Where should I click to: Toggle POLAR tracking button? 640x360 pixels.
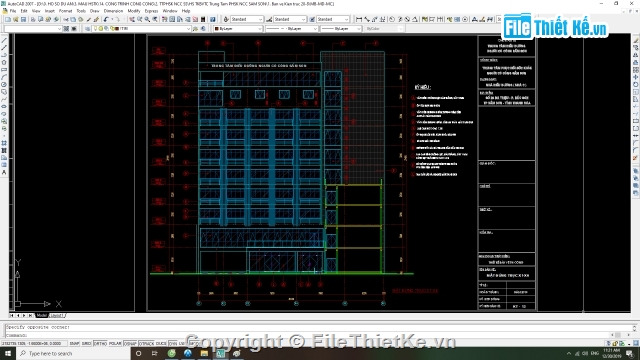115,344
